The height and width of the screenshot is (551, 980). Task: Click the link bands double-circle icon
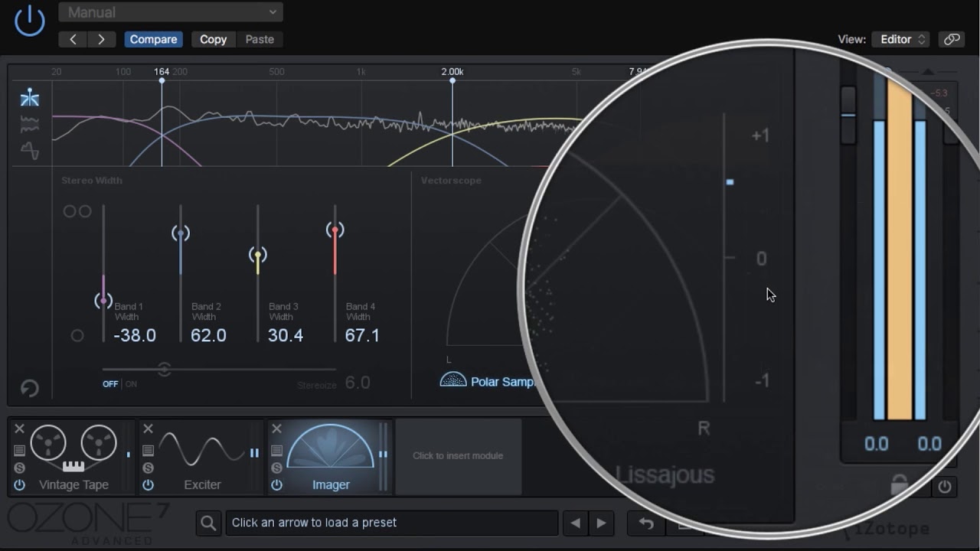77,211
